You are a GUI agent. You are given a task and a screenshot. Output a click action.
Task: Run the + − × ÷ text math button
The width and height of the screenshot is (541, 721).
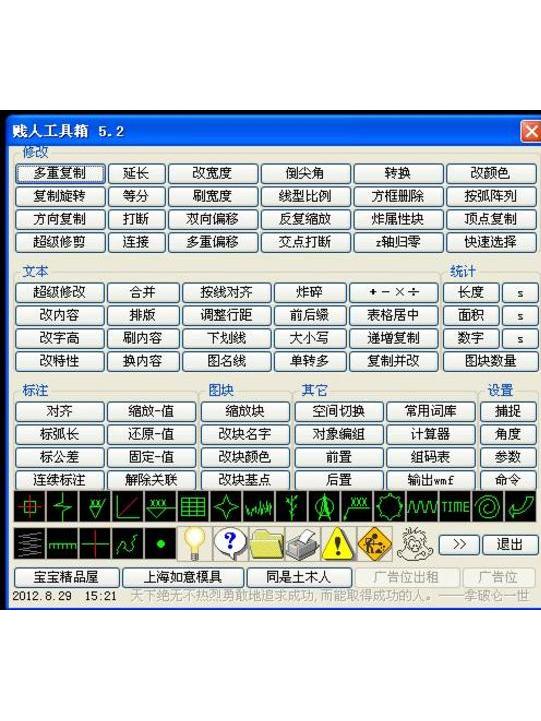click(393, 292)
